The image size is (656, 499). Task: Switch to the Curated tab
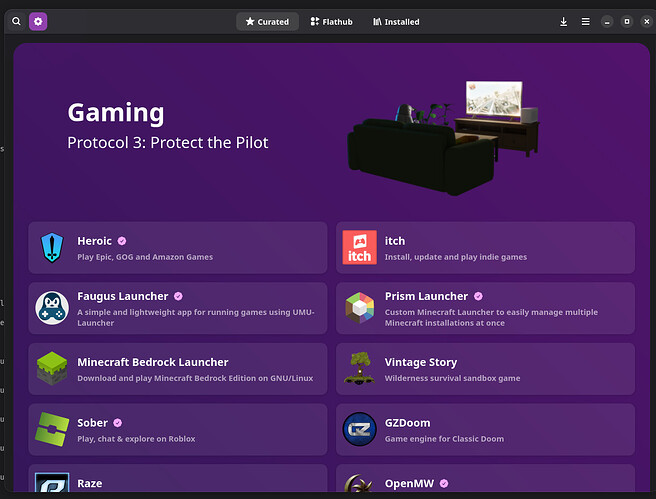coord(267,21)
